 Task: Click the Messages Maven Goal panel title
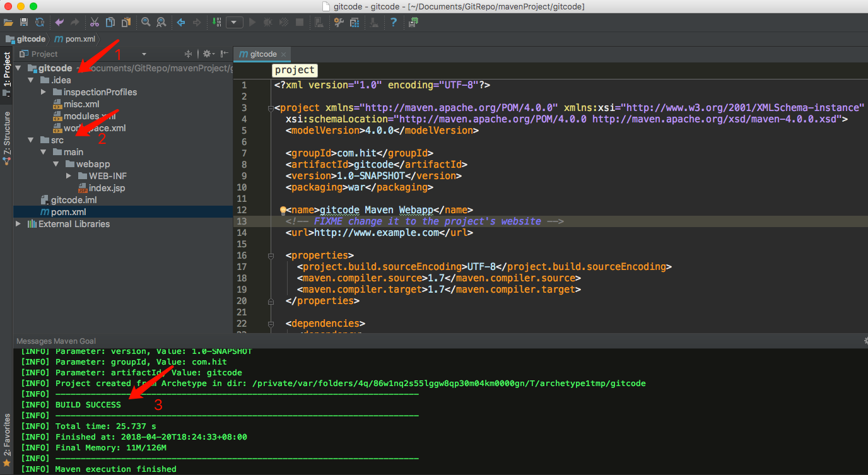[x=56, y=341]
